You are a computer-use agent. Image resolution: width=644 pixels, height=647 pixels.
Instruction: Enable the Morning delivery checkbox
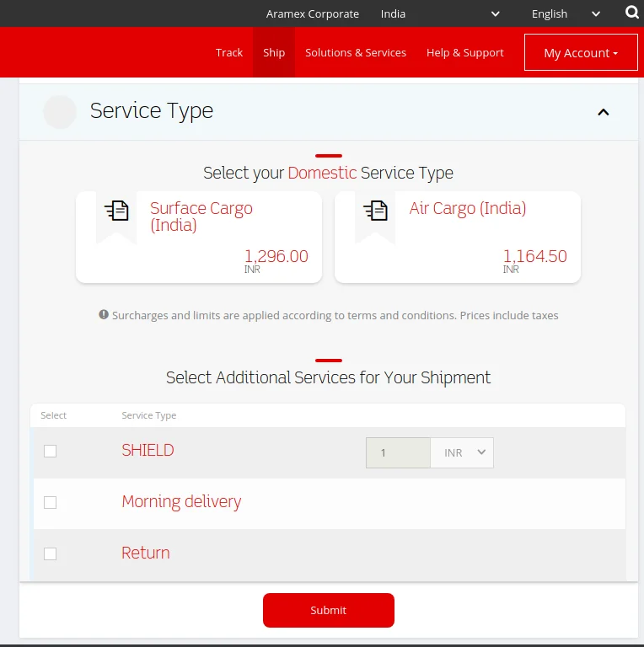click(50, 502)
